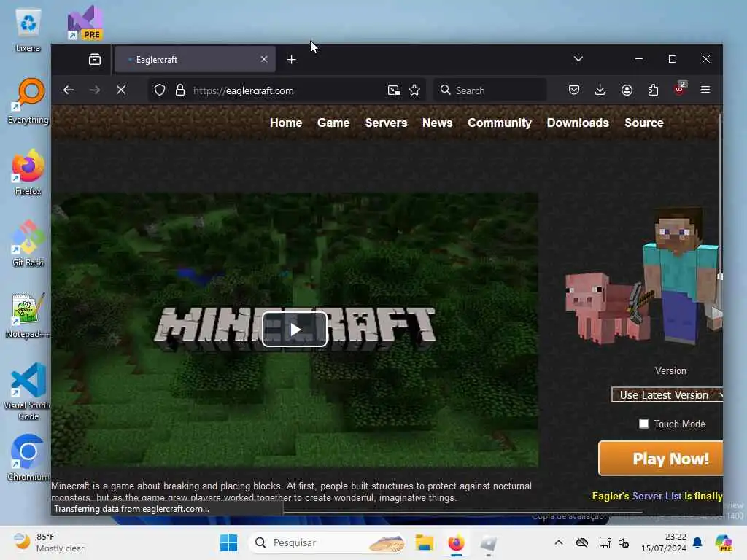The height and width of the screenshot is (560, 747).
Task: Open the Copilot Preview taskbar icon
Action: (724, 542)
